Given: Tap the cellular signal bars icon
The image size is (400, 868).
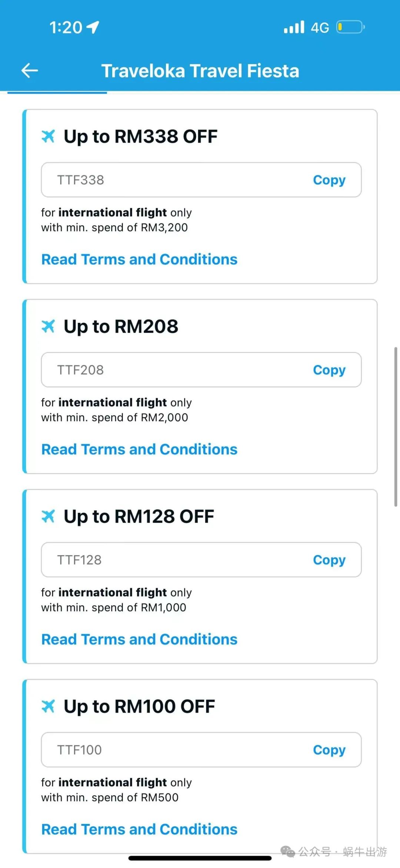Looking at the screenshot, I should 294,27.
